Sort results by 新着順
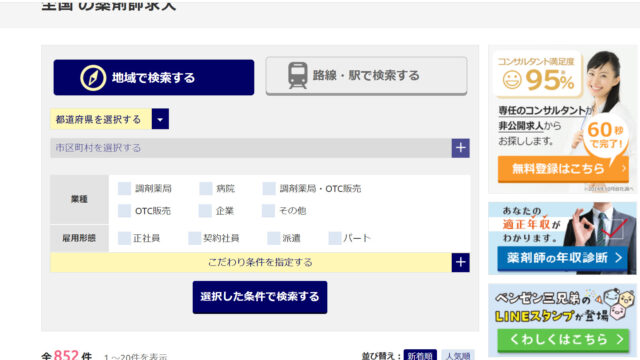 [420, 356]
